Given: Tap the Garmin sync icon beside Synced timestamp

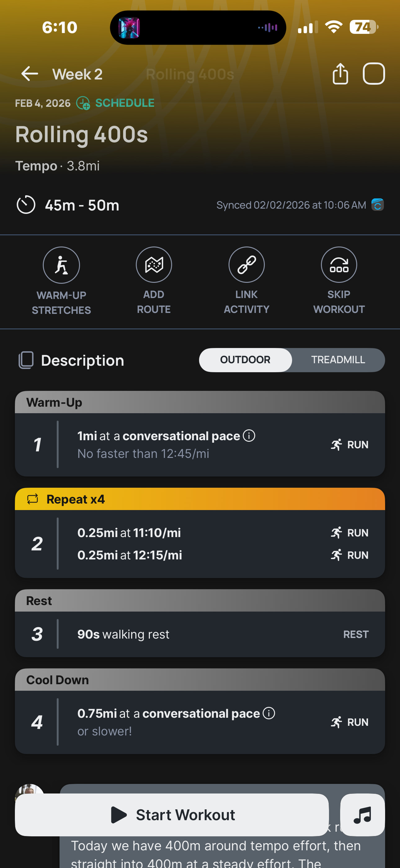Looking at the screenshot, I should pos(377,205).
